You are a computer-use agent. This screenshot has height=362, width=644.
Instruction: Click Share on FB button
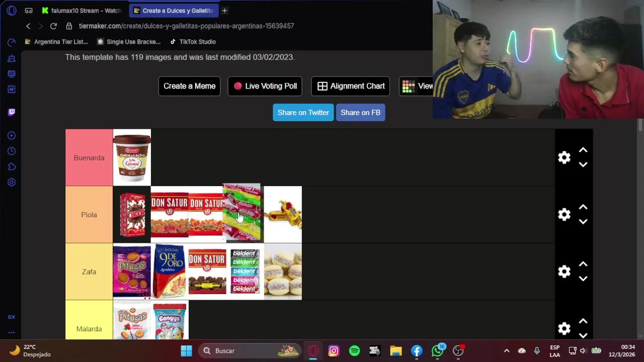click(x=360, y=113)
